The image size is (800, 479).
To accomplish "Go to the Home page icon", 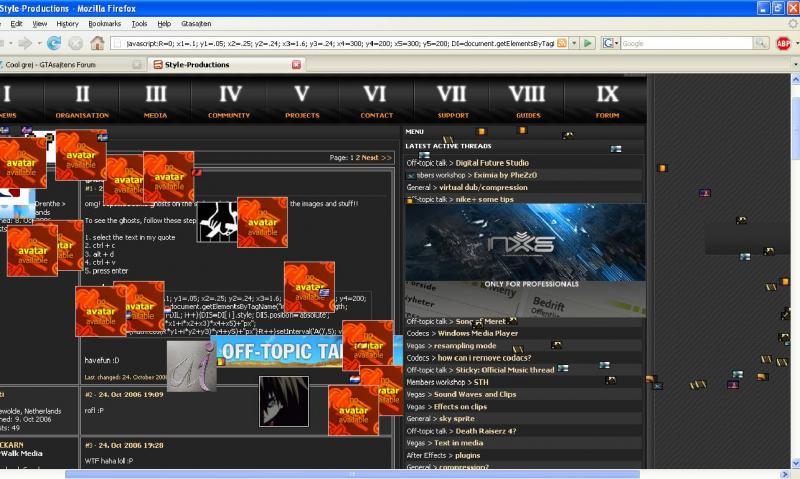I will click(97, 43).
